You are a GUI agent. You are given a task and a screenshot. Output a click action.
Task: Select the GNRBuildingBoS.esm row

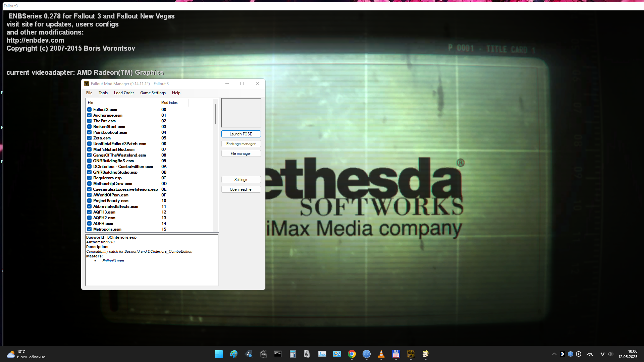tap(113, 161)
